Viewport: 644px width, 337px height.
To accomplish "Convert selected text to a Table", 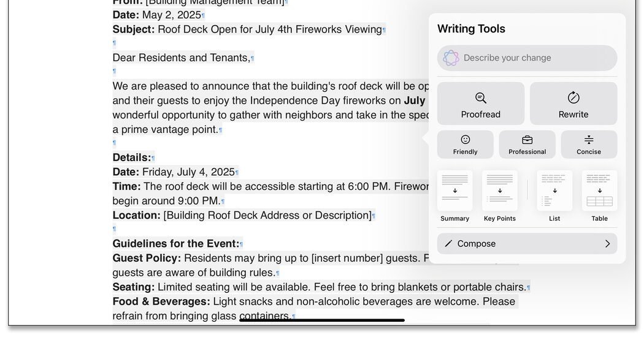I will coord(599,196).
